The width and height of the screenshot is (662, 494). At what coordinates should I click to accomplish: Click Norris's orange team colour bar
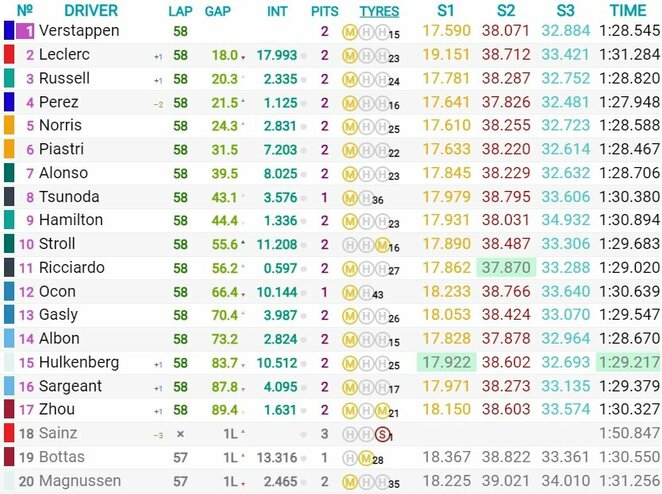coord(9,126)
